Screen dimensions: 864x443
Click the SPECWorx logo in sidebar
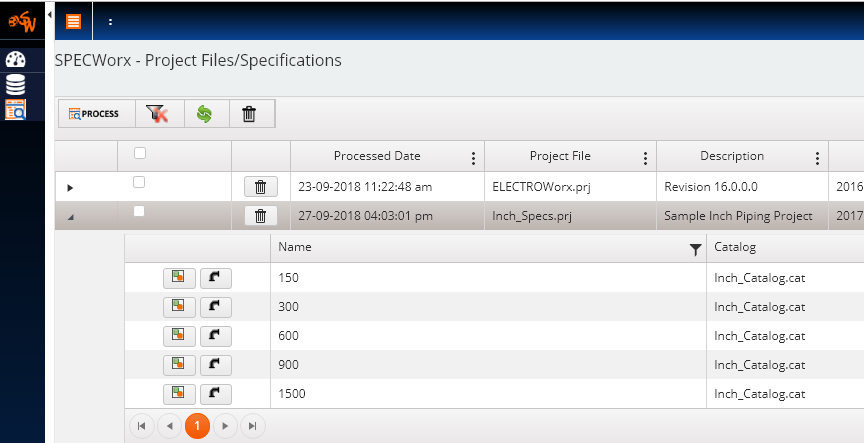click(x=22, y=21)
